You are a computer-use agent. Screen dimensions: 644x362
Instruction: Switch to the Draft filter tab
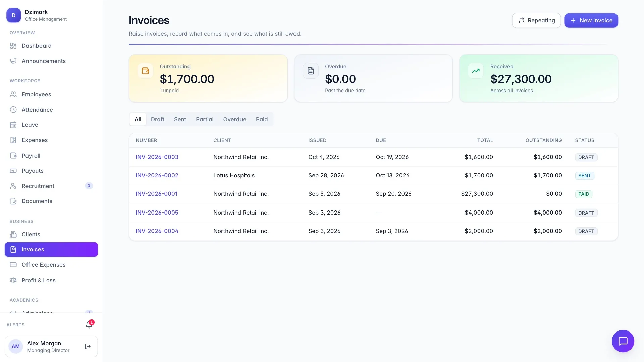158,119
